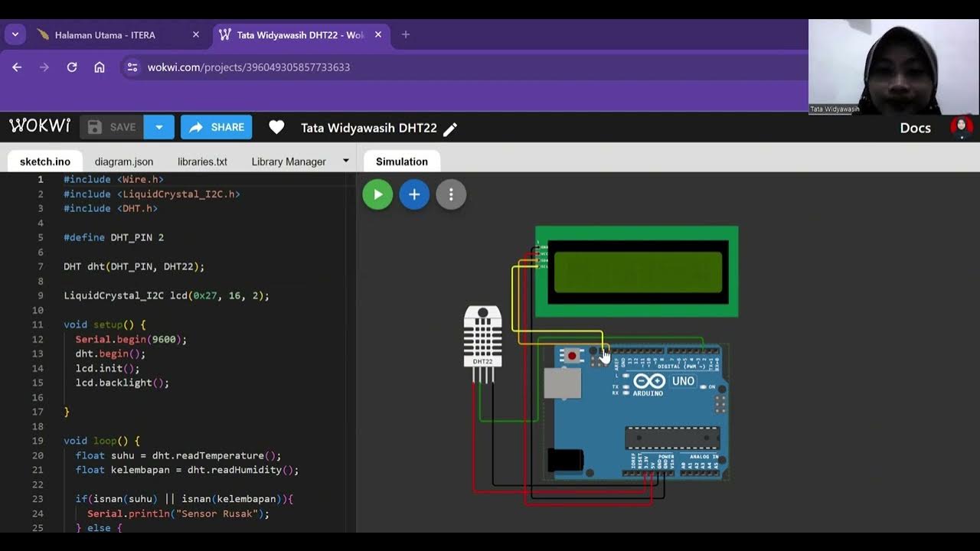Screen dimensions: 980x551
Task: Click the SAVE button
Action: pyautogui.click(x=113, y=127)
